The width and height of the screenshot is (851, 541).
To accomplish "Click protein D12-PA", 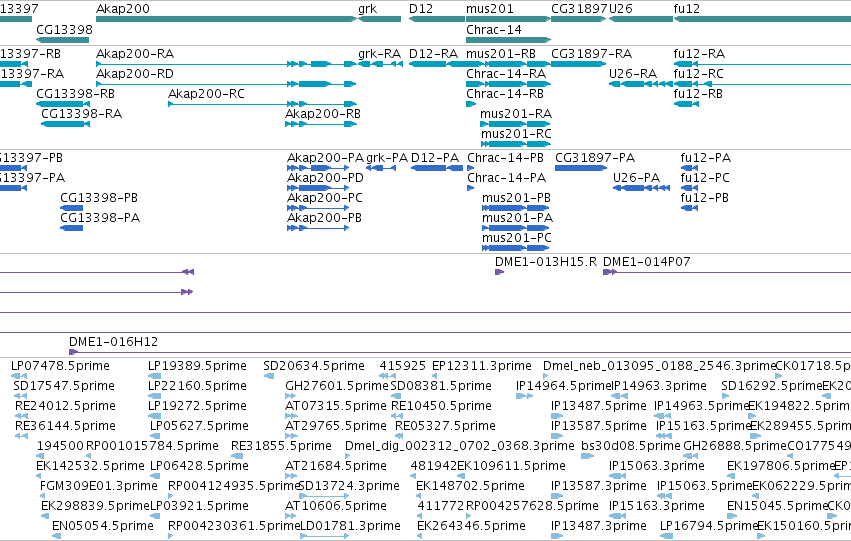I will pos(437,168).
